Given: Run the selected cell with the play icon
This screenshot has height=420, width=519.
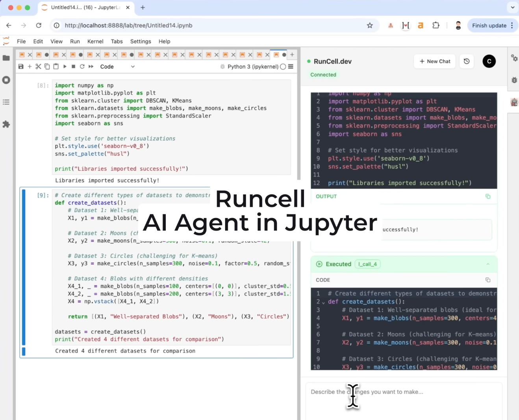Looking at the screenshot, I should (65, 67).
